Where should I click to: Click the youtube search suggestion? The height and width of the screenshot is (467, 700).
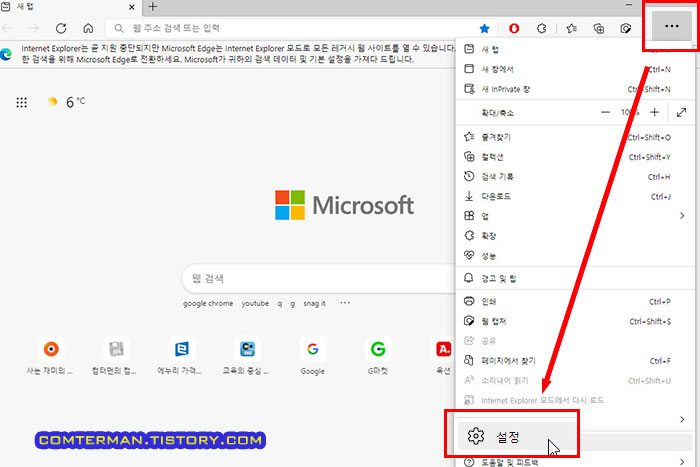[255, 304]
